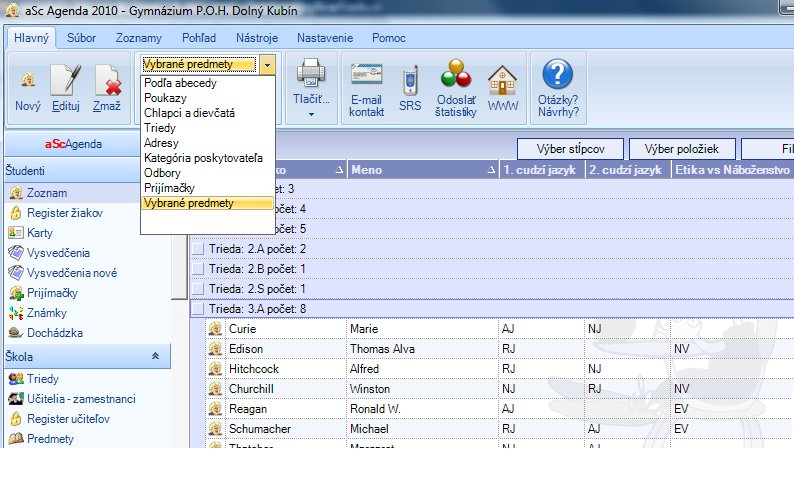Click the Výber stĺpcov button
The width and height of the screenshot is (794, 477).
(x=570, y=149)
